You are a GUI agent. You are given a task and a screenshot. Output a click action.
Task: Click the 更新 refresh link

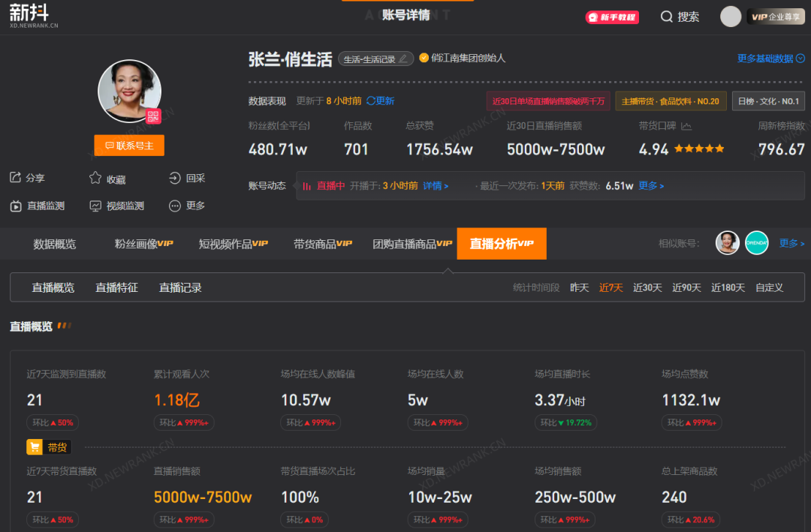[x=381, y=101]
